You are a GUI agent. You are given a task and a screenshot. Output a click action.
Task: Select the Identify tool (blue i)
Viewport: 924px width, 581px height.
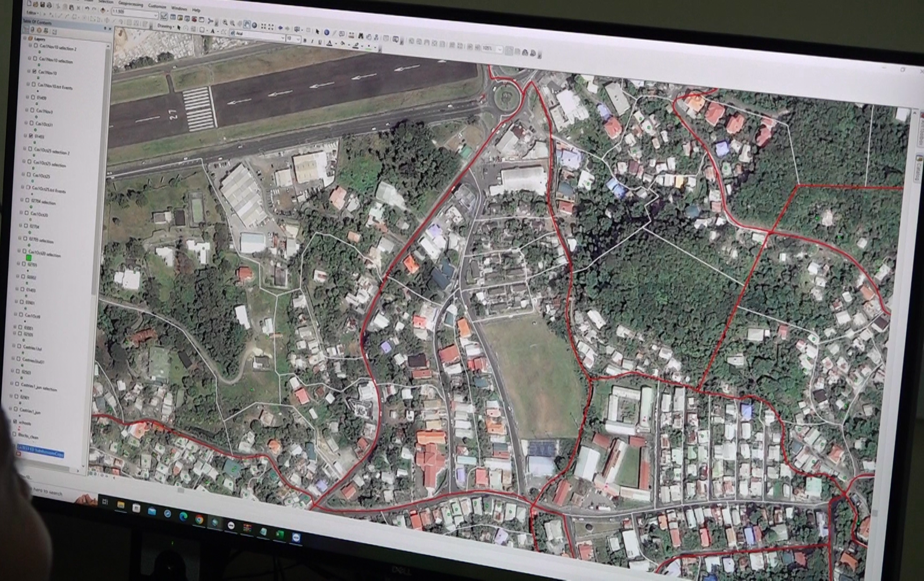[x=327, y=32]
